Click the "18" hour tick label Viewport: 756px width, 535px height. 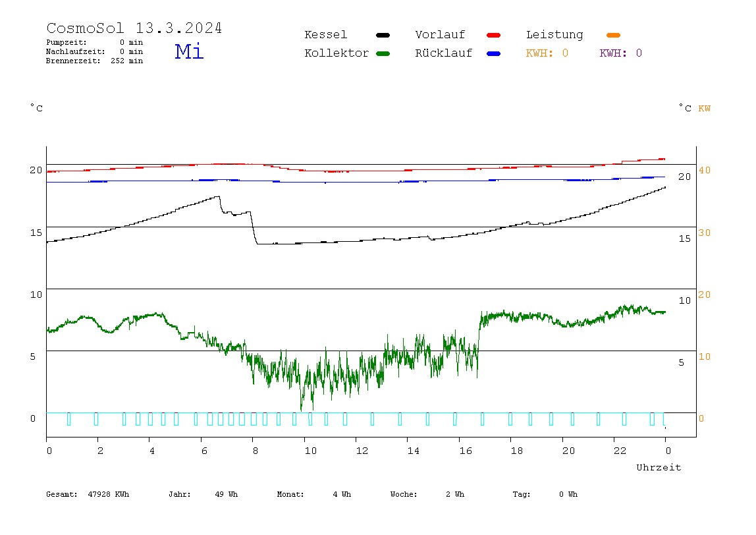coord(517,451)
